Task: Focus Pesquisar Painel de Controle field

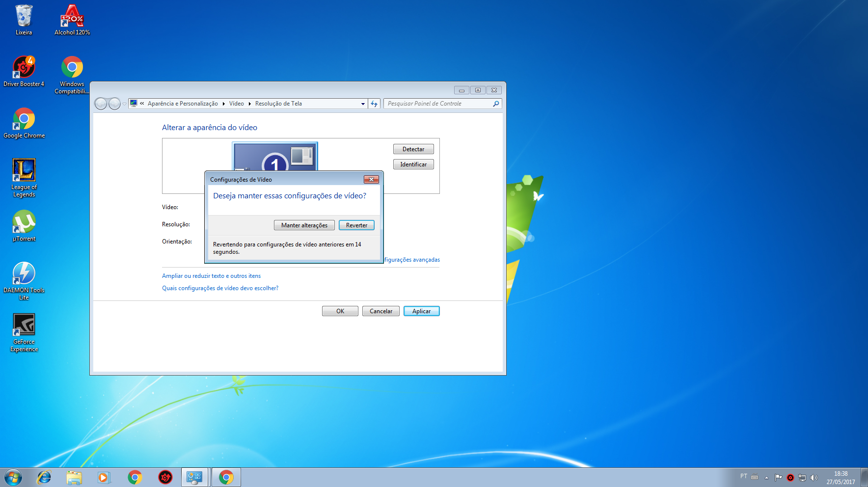Action: pyautogui.click(x=438, y=104)
